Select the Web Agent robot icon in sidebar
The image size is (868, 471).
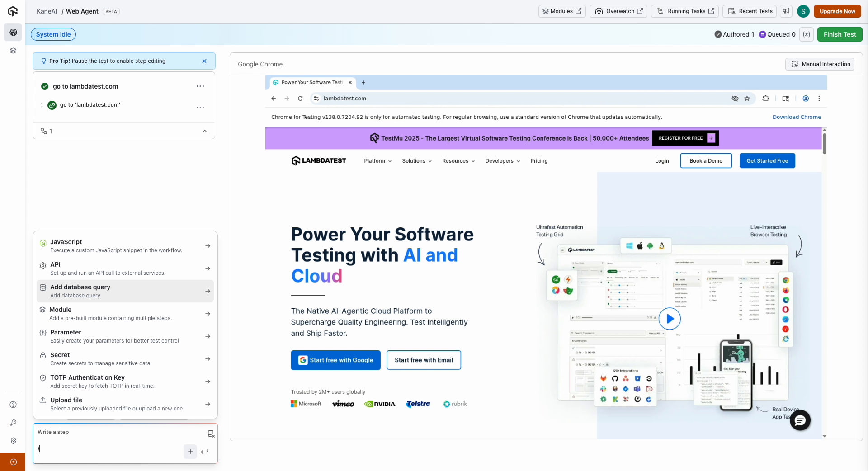coord(13,32)
